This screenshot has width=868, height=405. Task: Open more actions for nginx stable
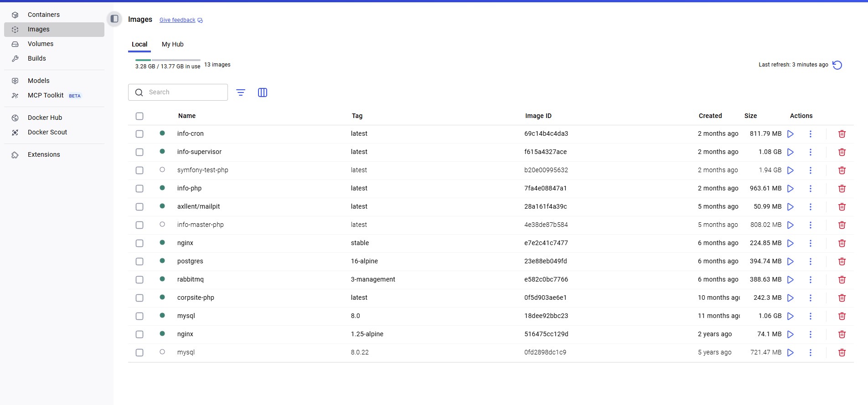click(x=811, y=243)
